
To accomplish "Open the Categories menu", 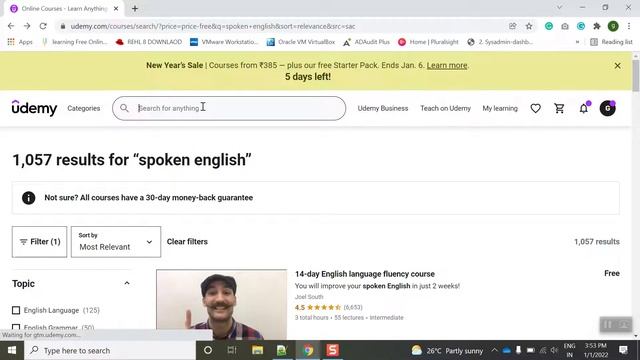I will [x=84, y=108].
